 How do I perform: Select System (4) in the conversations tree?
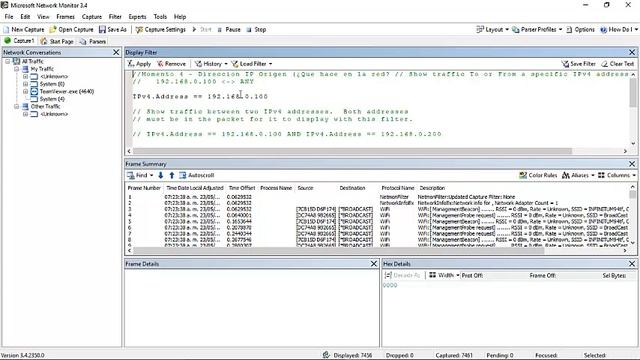pyautogui.click(x=52, y=99)
